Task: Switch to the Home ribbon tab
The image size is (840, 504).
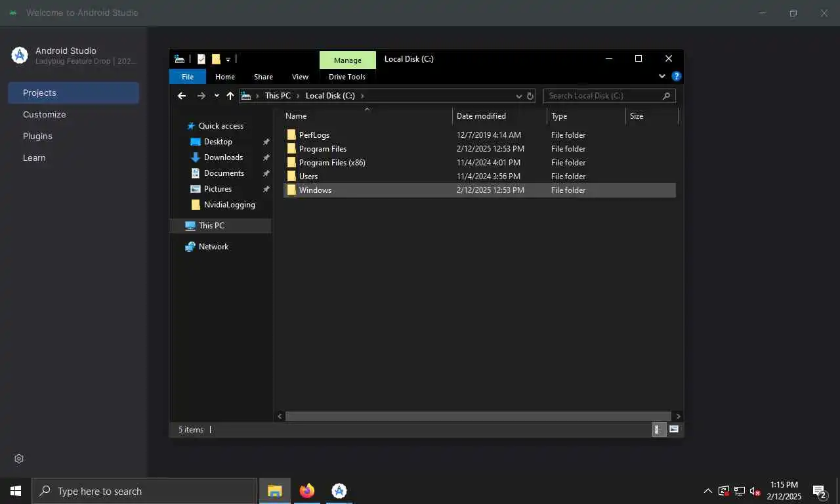Action: (225, 77)
